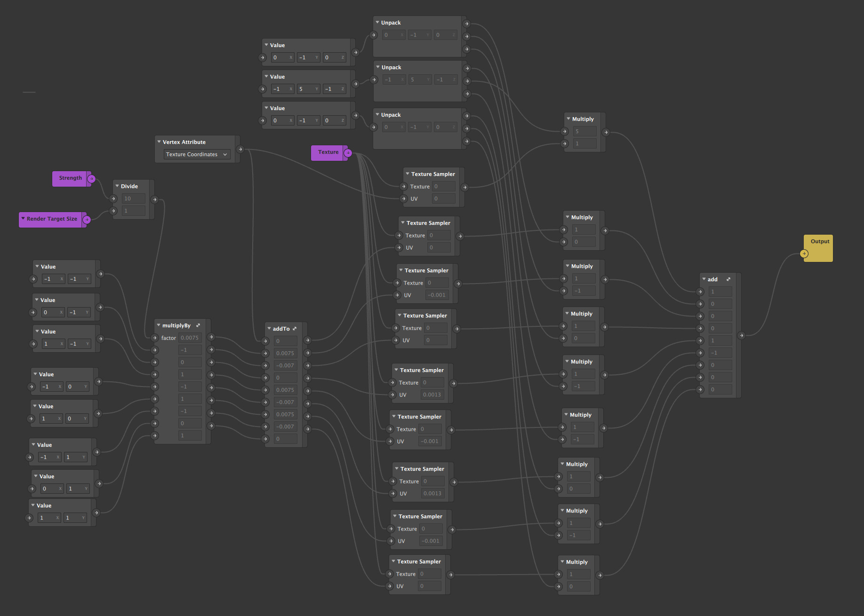Open the Texture Coordinates dropdown
Screen dimensions: 864x616
click(197, 154)
